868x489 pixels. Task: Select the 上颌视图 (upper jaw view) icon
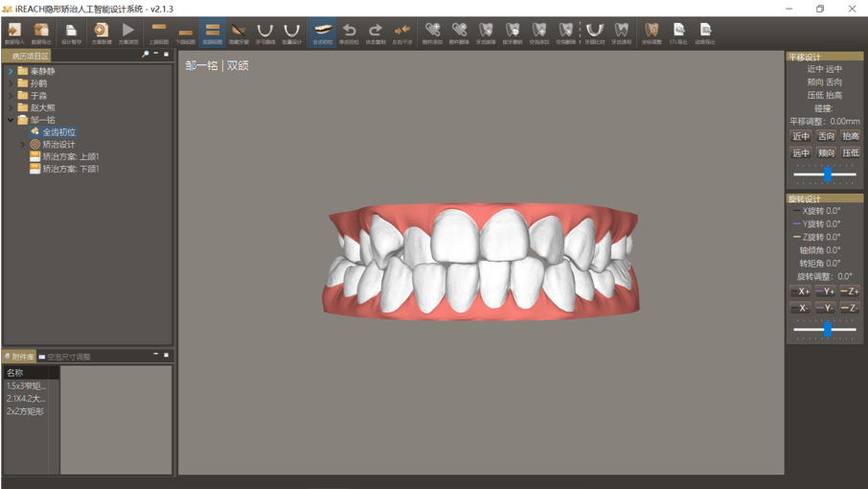159,33
